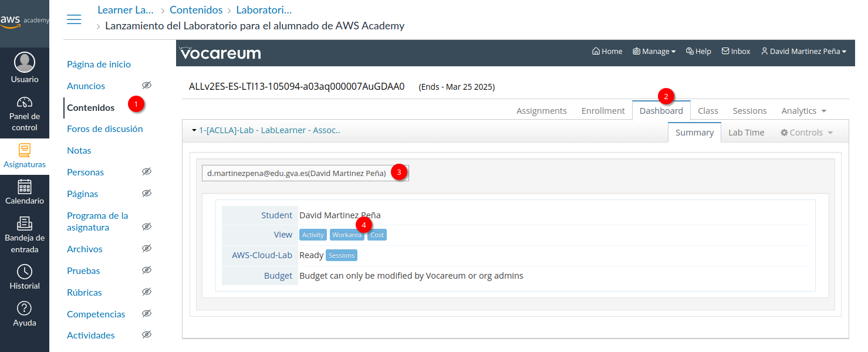868x352 pixels.
Task: Click the Workarea view button
Action: point(347,234)
